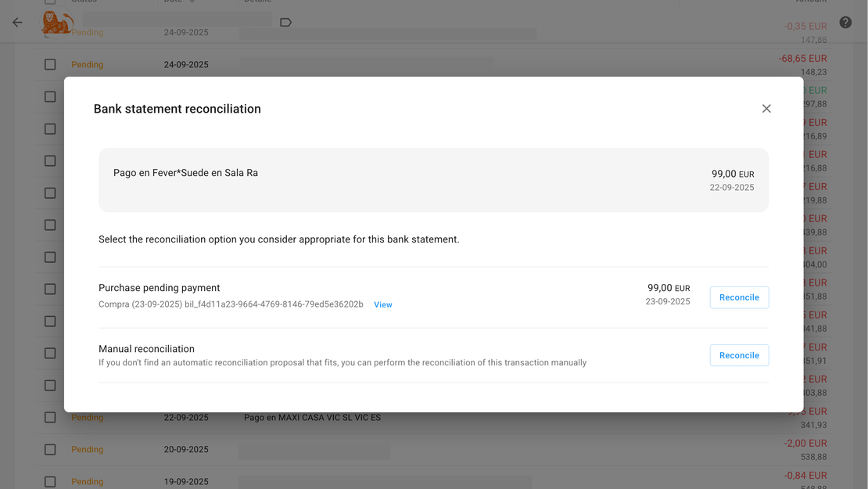Click Pending status on the -68,65 EUR row
The width and height of the screenshot is (868, 489).
[88, 65]
